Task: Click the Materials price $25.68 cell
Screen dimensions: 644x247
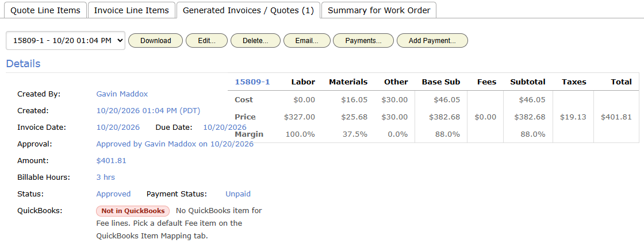Action: [354, 117]
